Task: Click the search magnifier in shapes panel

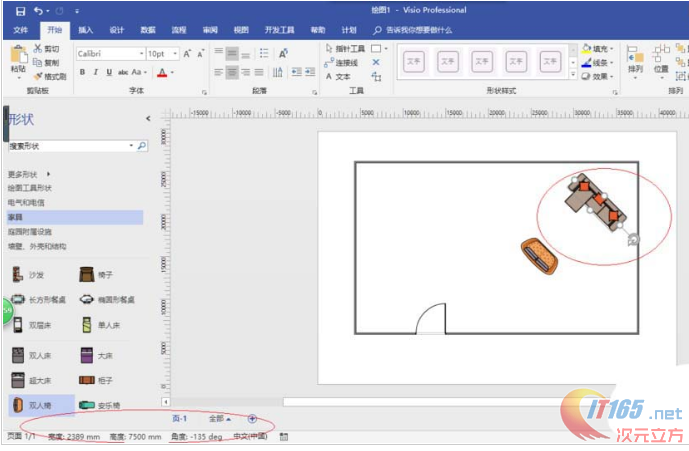Action: coord(141,146)
